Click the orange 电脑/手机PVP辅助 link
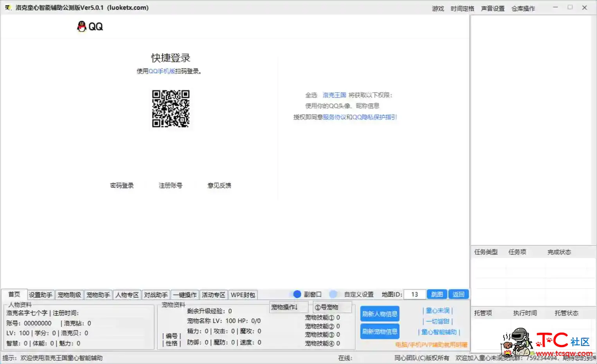The image size is (597, 364). point(431,344)
